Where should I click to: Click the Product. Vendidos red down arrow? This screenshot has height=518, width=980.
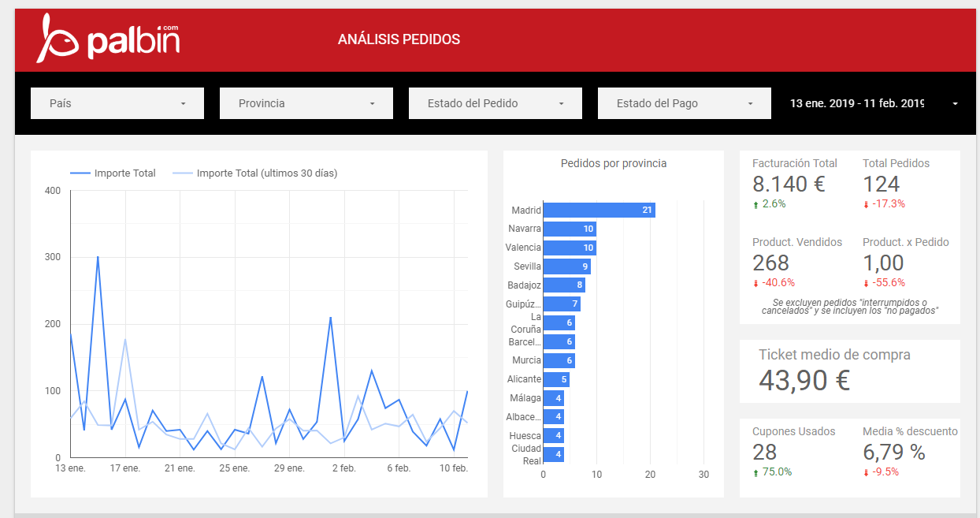point(755,283)
